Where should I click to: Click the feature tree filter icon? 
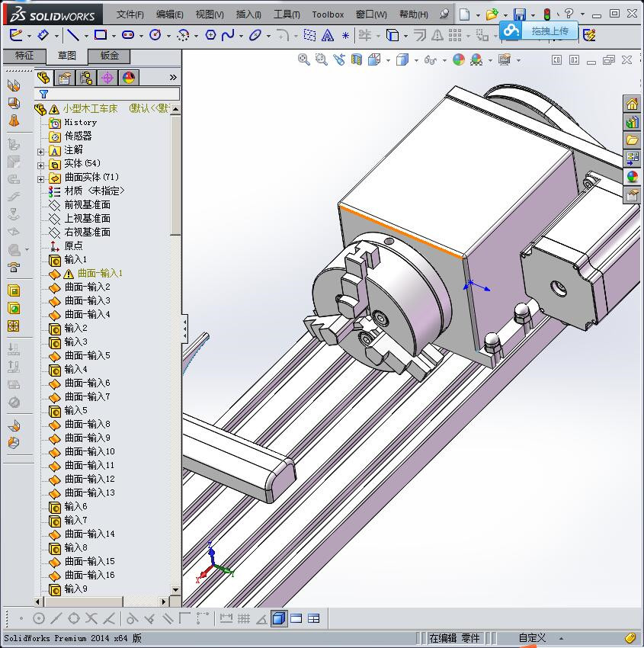[x=44, y=94]
